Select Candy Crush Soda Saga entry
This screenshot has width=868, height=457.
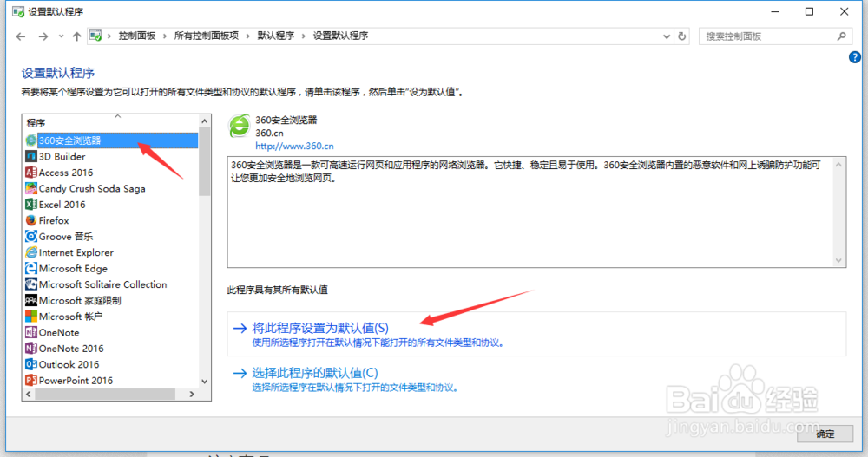tap(92, 189)
